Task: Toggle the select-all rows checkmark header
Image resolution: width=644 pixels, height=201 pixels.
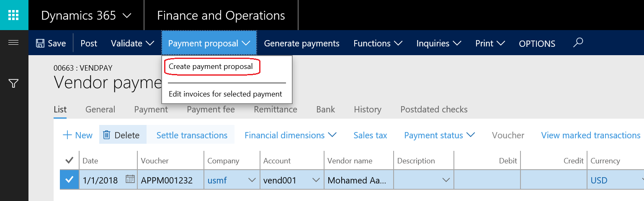Action: click(70, 160)
